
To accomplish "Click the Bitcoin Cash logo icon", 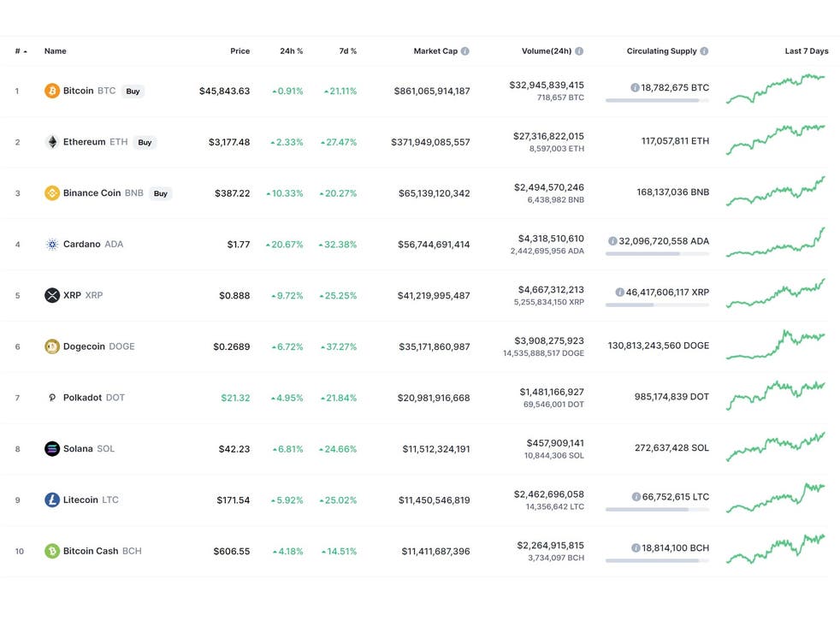I will point(52,551).
